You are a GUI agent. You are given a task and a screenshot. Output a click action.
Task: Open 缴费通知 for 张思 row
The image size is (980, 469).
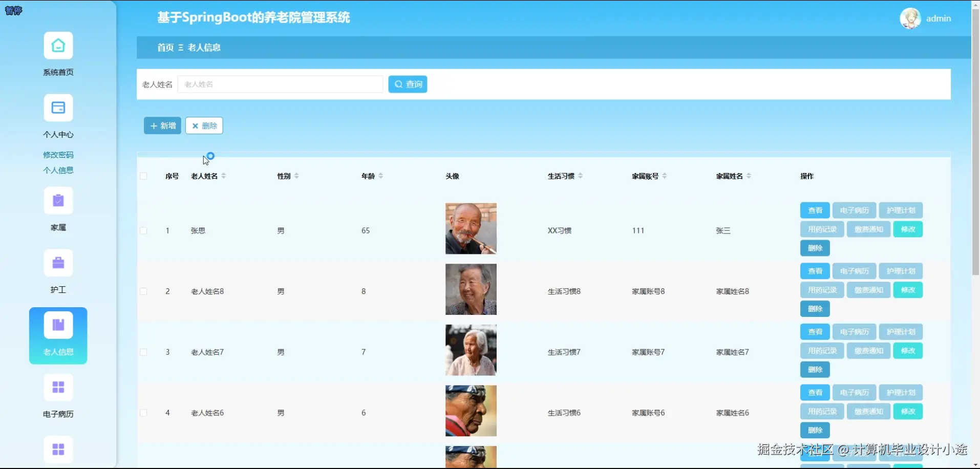[868, 229]
